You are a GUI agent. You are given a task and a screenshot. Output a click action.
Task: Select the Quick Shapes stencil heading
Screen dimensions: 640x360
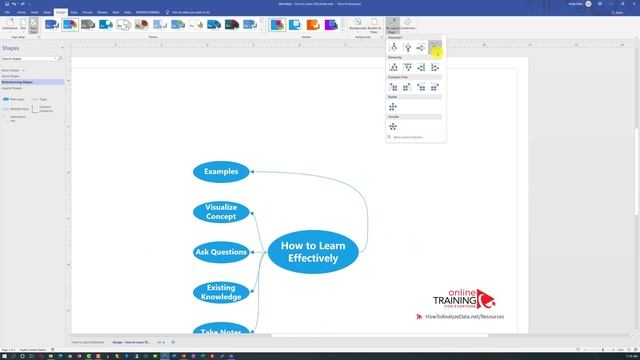10,76
